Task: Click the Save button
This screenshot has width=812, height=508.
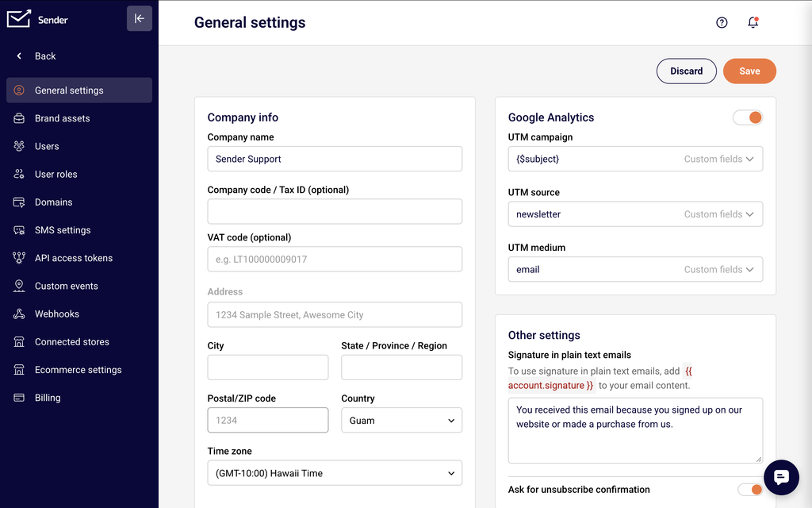Action: point(749,71)
